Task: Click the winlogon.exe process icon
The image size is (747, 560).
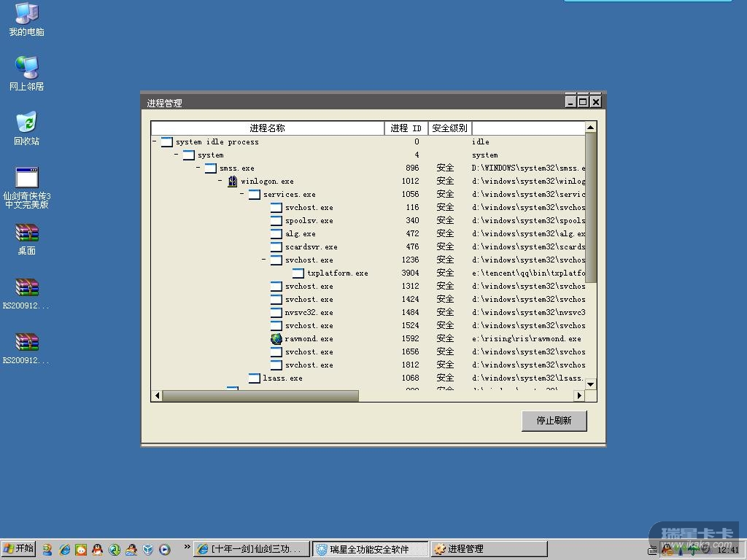Action: [x=232, y=182]
